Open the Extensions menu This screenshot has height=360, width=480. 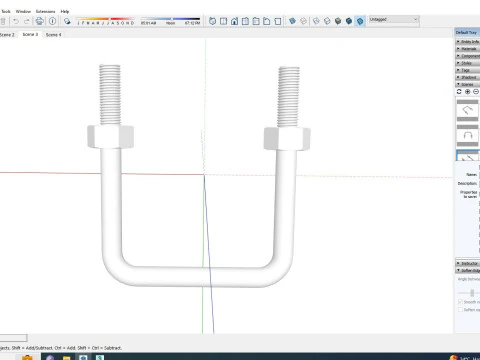pyautogui.click(x=45, y=11)
